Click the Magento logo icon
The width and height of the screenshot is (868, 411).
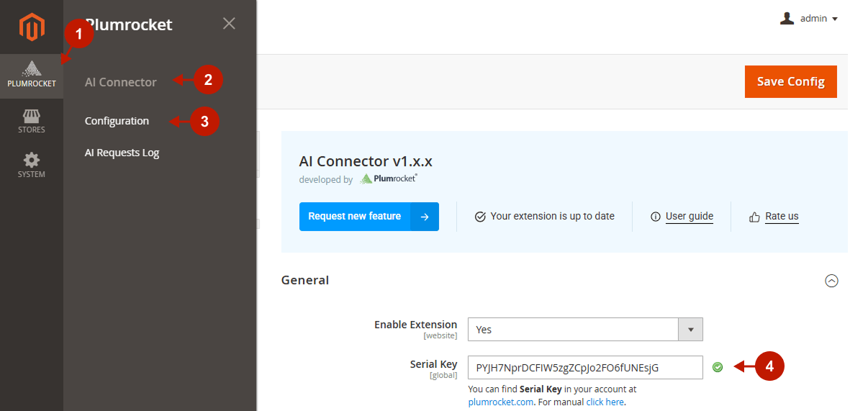pos(31,27)
